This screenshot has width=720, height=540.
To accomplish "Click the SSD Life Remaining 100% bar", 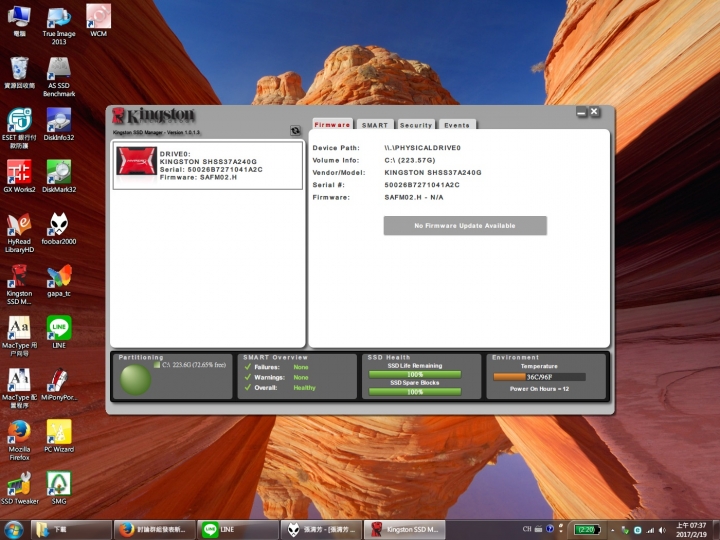I will click(415, 374).
